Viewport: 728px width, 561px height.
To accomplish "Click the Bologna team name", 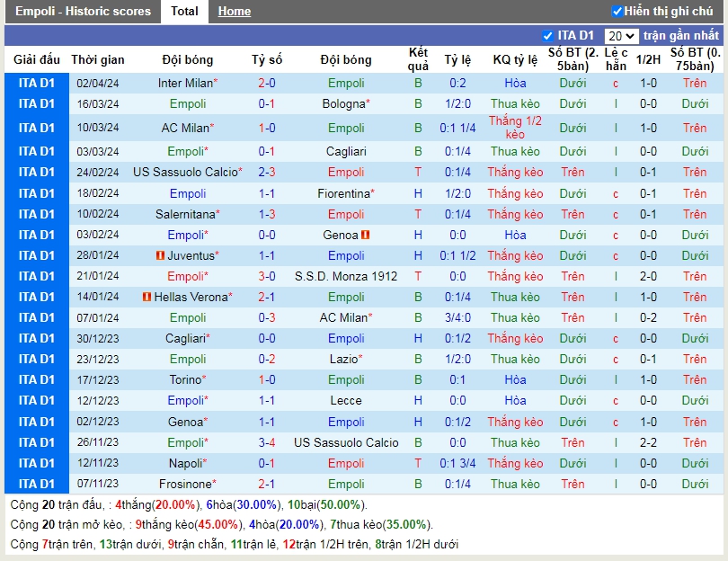I will [343, 104].
